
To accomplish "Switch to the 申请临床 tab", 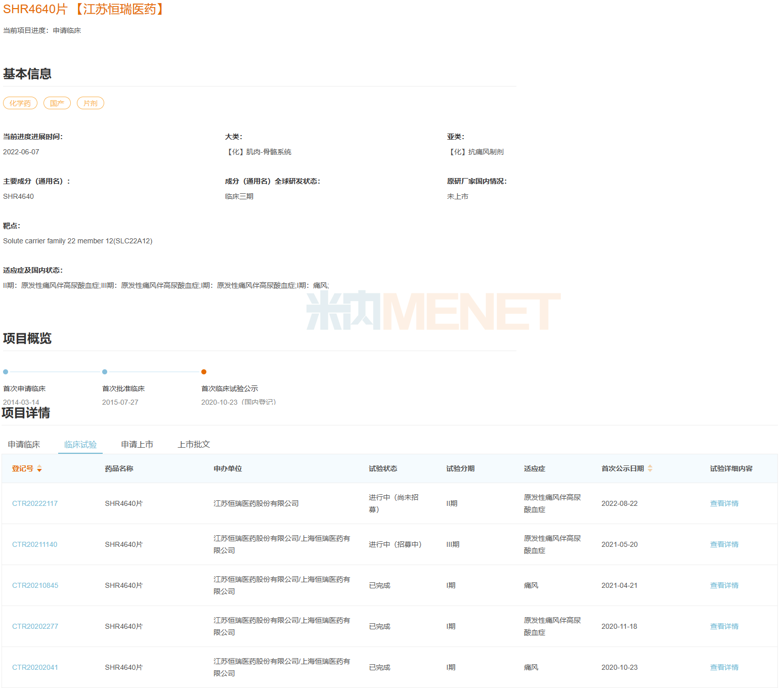I will [24, 444].
